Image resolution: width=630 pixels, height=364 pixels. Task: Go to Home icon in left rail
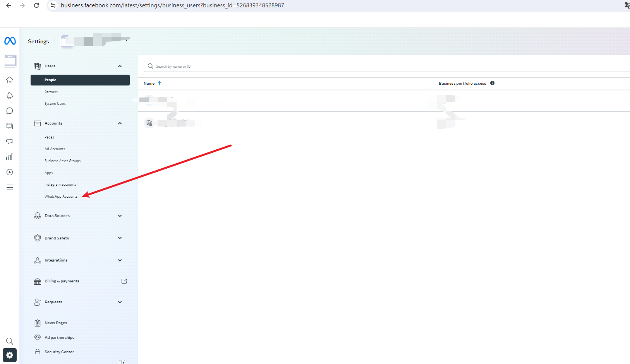(x=10, y=80)
